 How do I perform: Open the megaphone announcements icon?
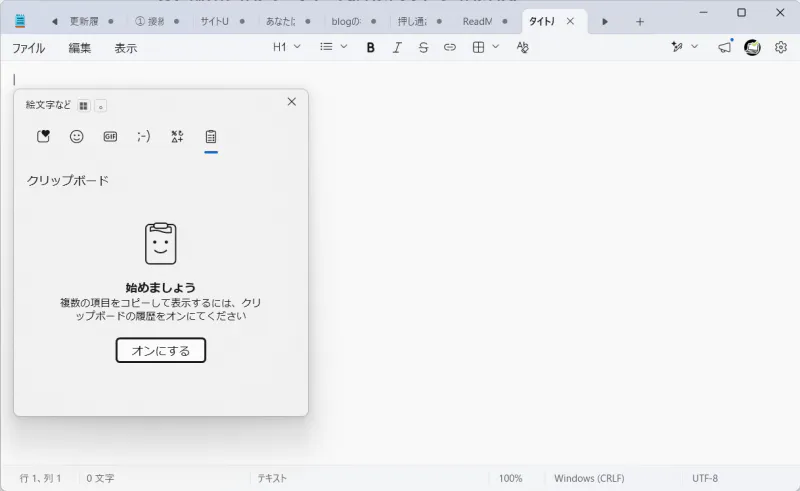(725, 47)
